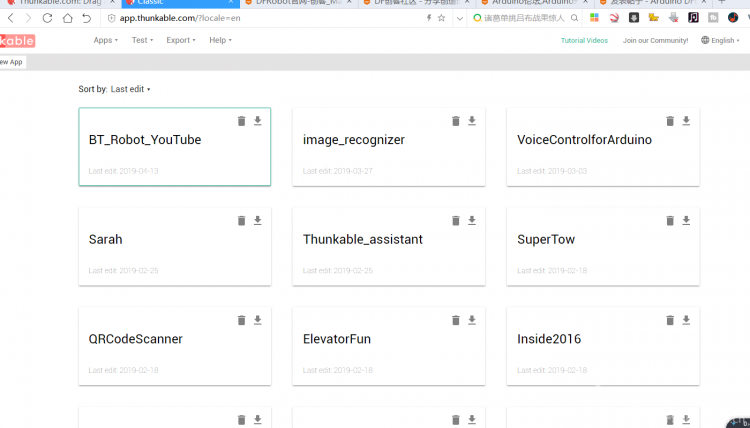This screenshot has height=428, width=750.
Task: Close the Classic tab
Action: click(x=232, y=2)
